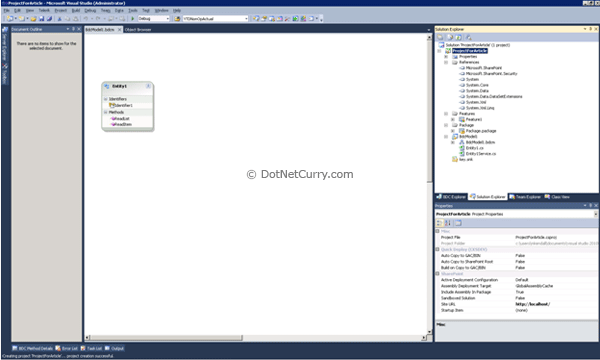Open the BDC Method Details bottom tab
This screenshot has height=360, width=600.
pos(33,348)
